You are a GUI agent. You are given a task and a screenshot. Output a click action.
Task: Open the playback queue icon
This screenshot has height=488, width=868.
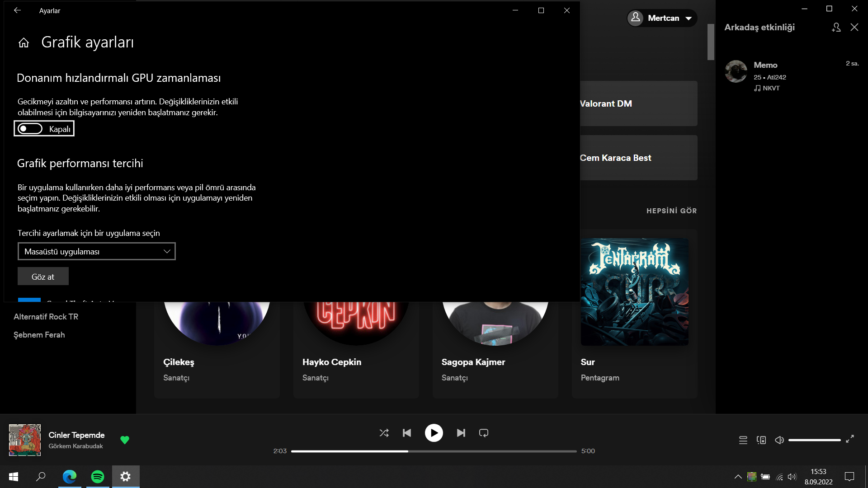tap(743, 440)
